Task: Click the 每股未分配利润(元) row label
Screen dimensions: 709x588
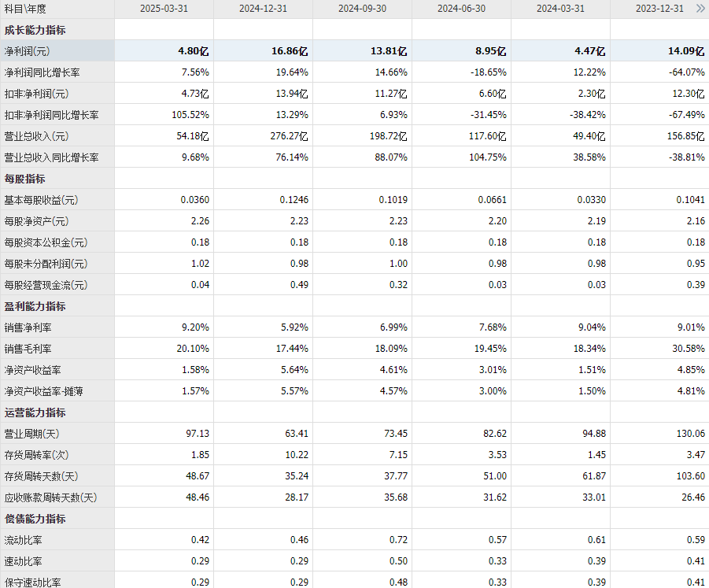Action: click(46, 264)
